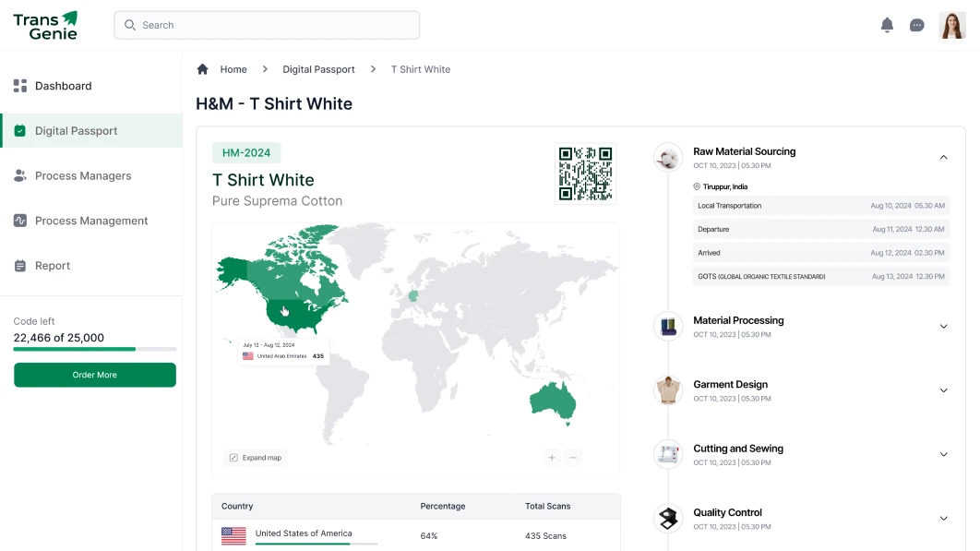Image resolution: width=980 pixels, height=551 pixels.
Task: Click the code usage progress bar
Action: click(95, 349)
